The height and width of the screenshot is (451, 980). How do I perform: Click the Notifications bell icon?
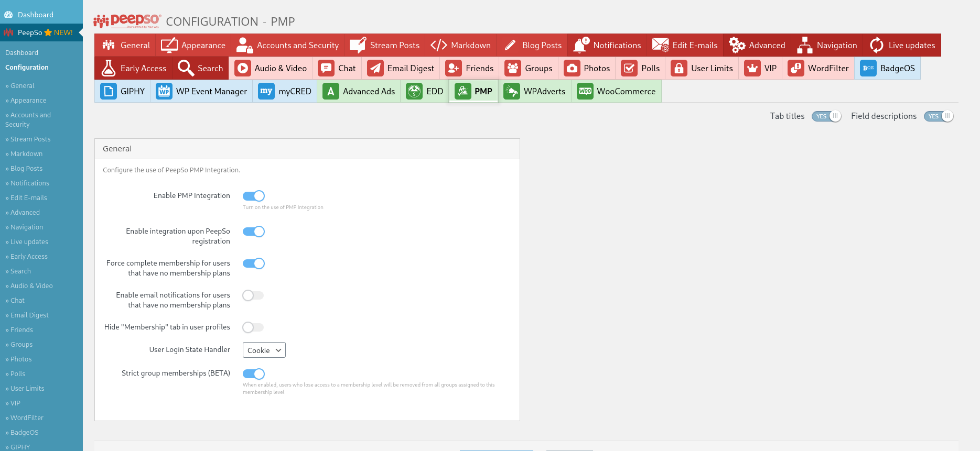[x=581, y=45]
